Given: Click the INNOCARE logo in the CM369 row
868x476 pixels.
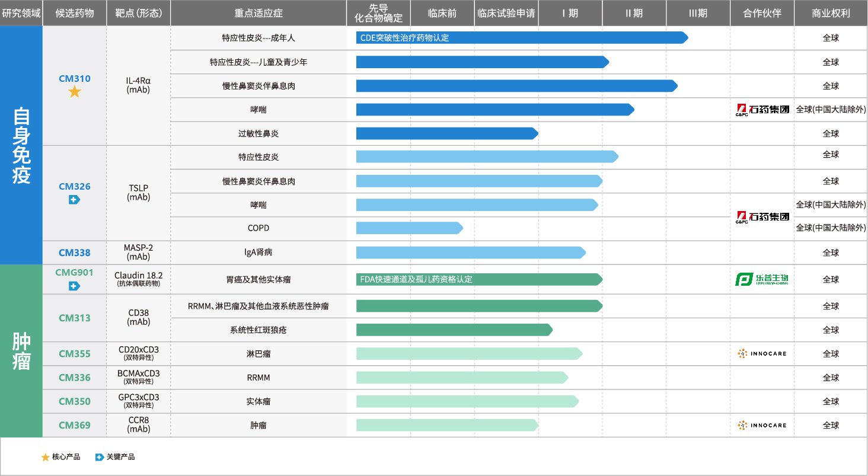Looking at the screenshot, I should 761,425.
